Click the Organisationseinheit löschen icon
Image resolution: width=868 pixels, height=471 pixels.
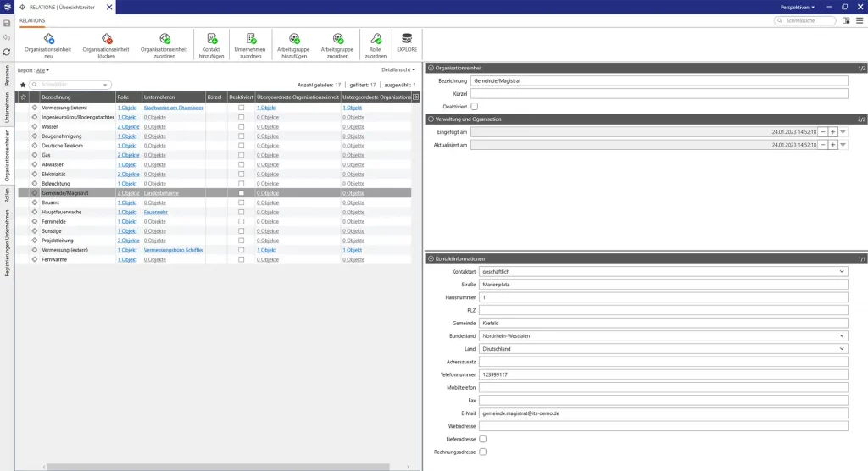click(x=106, y=39)
